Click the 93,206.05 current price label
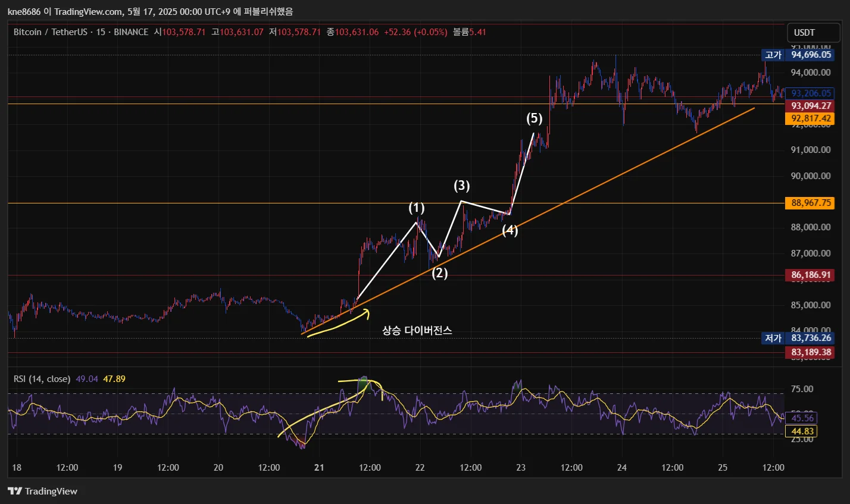850x504 pixels. click(810, 93)
